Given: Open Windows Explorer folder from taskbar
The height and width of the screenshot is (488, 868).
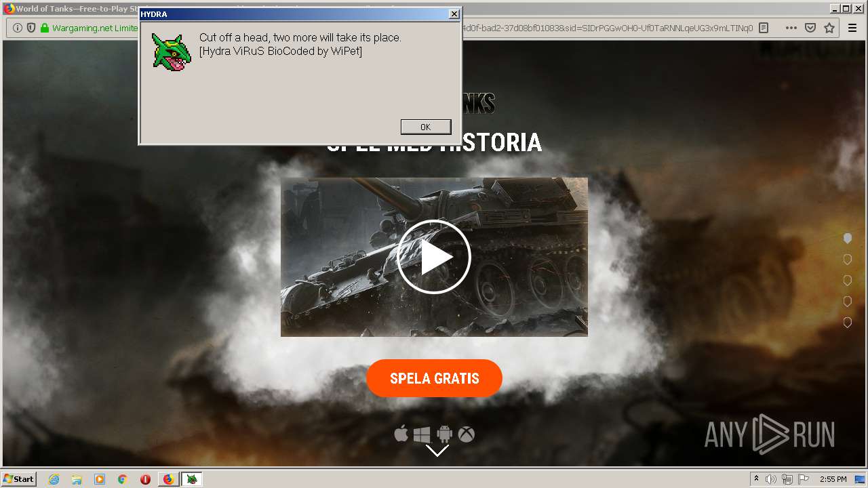Looking at the screenshot, I should pyautogui.click(x=77, y=479).
